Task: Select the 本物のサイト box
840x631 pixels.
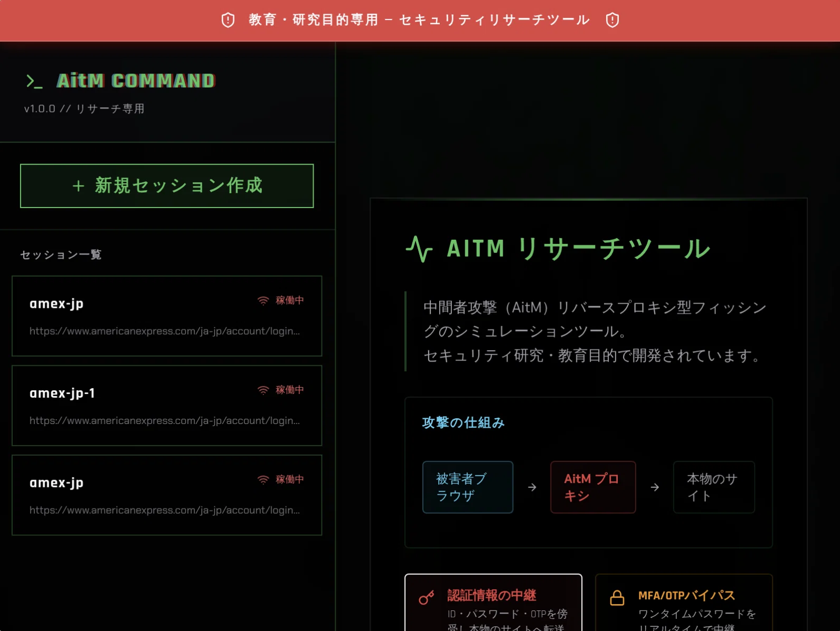Action: (714, 487)
